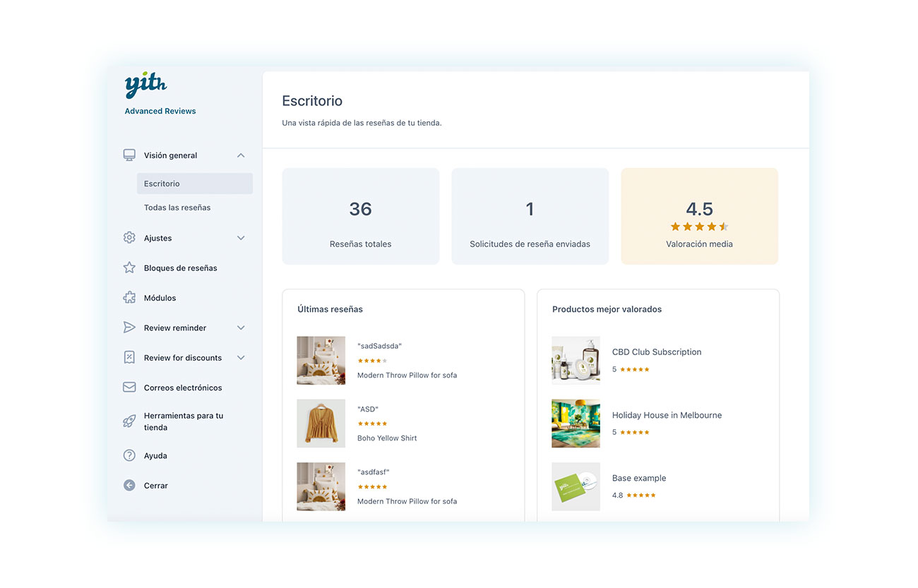This screenshot has height=588, width=918.
Task: Open Herramientas para tu tienda
Action: [x=184, y=421]
